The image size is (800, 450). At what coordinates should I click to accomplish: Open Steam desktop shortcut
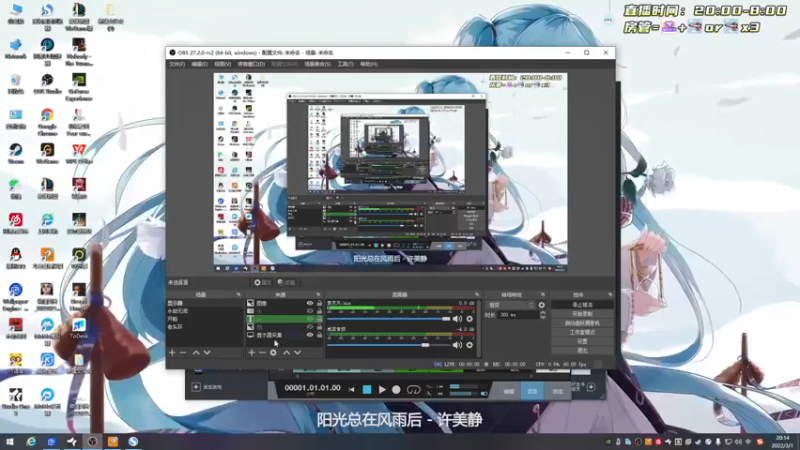[16, 154]
